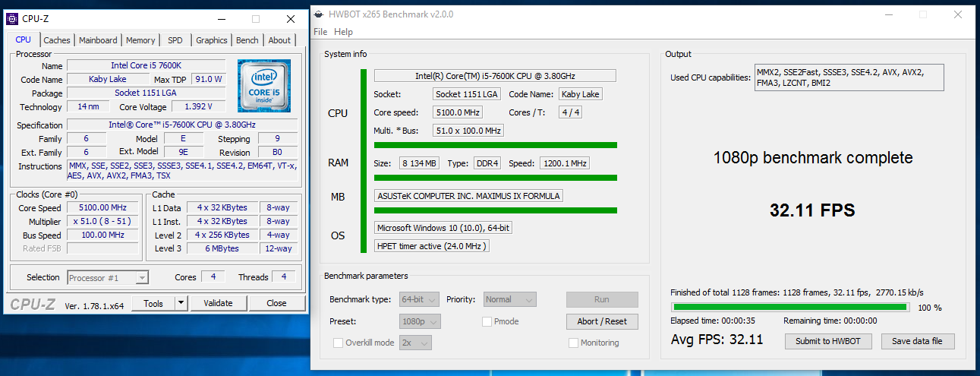Click the Abort / Reset button
Viewport: 980px width, 376px height.
(602, 321)
